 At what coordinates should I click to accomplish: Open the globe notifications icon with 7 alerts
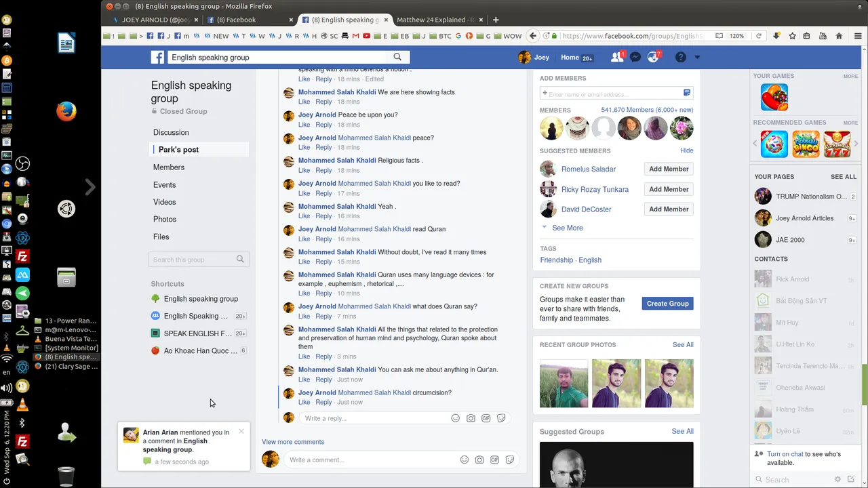coord(653,58)
